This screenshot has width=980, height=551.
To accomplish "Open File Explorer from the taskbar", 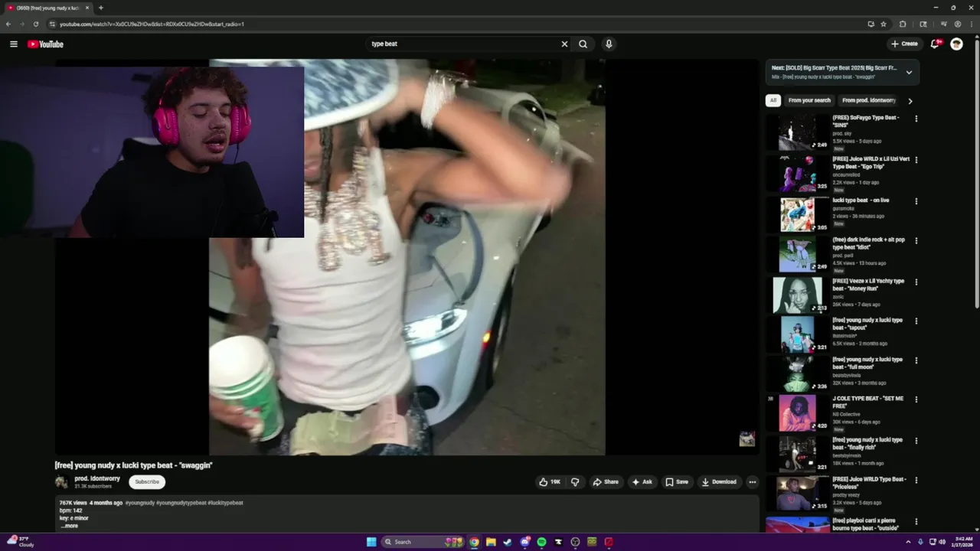I will 491,542.
